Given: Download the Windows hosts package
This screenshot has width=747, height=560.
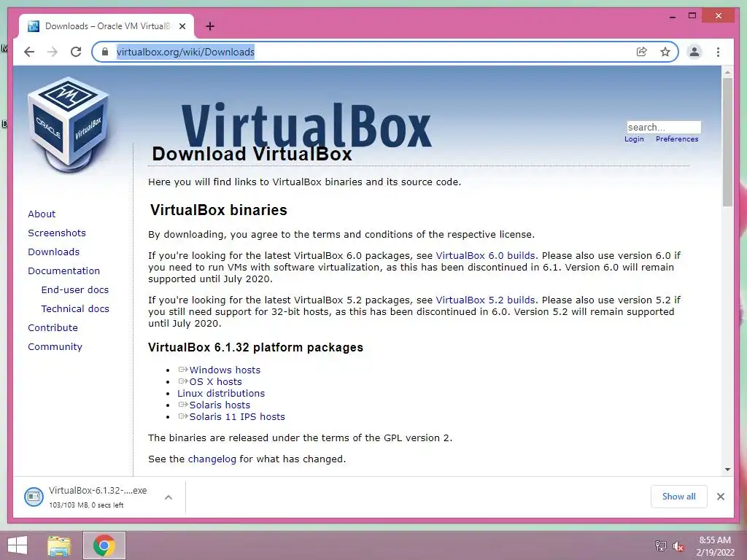Looking at the screenshot, I should (225, 370).
